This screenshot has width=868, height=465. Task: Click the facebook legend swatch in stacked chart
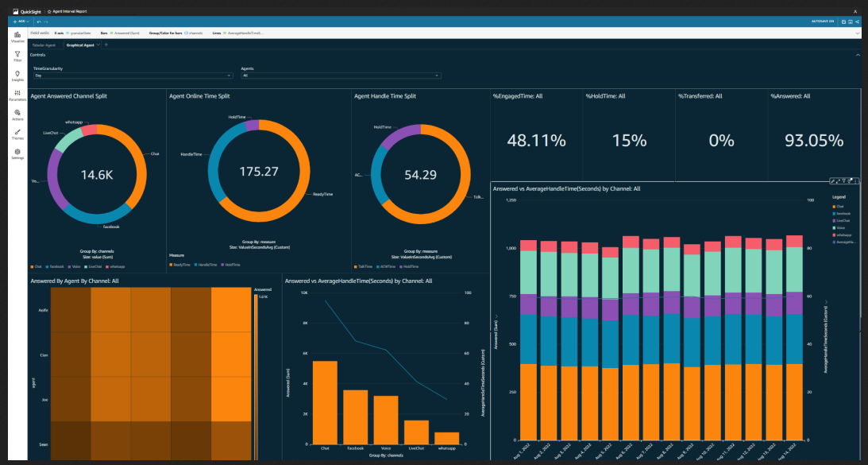(x=834, y=213)
